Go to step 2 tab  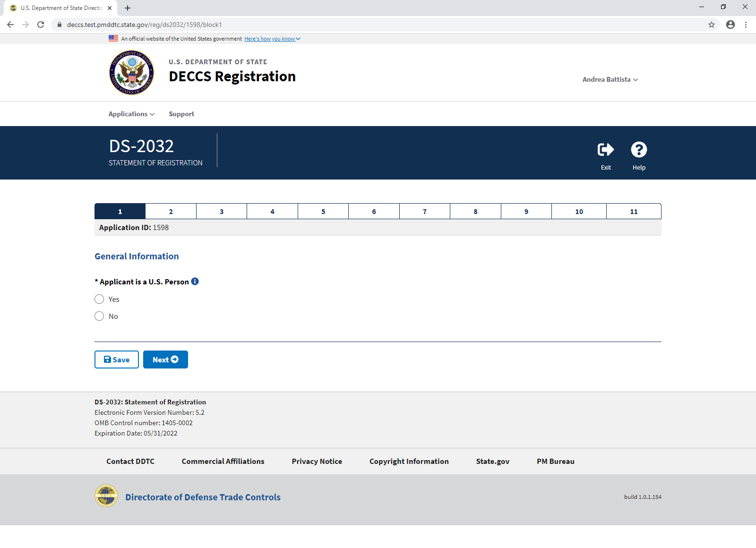pyautogui.click(x=171, y=212)
